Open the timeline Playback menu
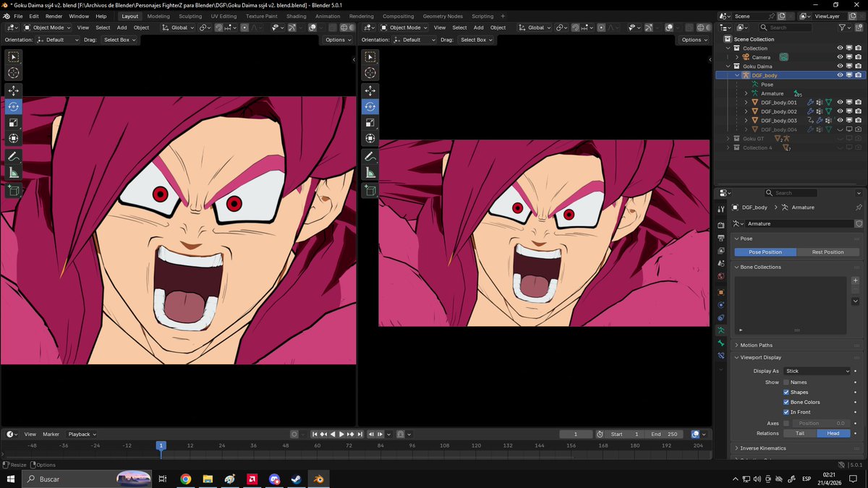The width and height of the screenshot is (868, 488). pos(82,435)
